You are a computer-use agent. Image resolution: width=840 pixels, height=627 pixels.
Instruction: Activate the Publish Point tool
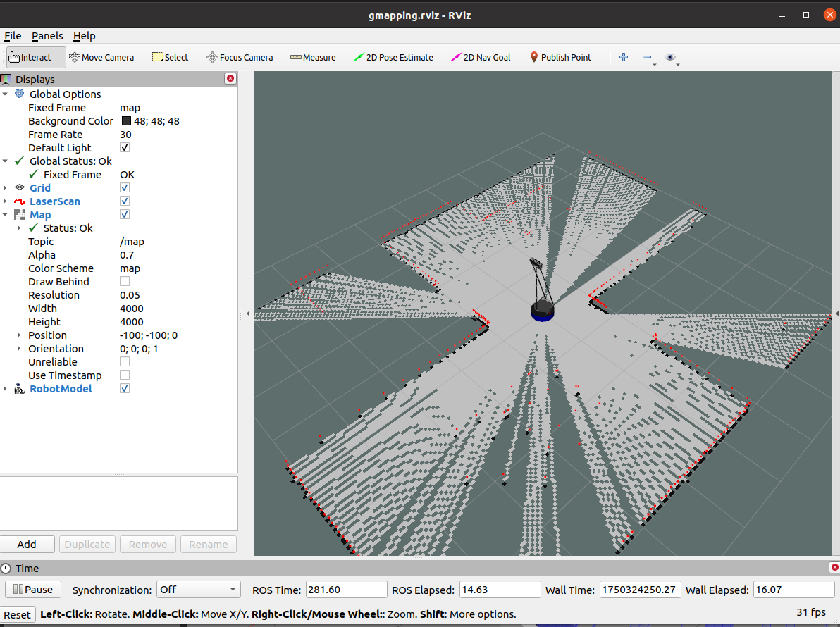coord(560,57)
